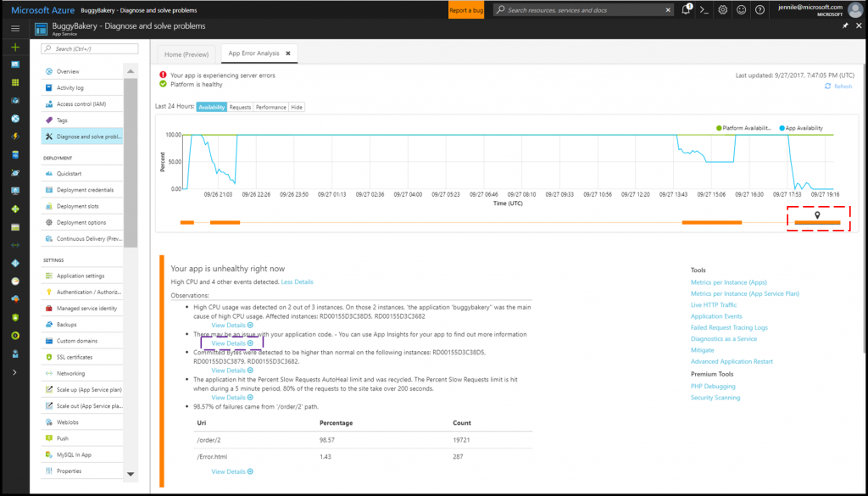This screenshot has width=868, height=496.
Task: Click the Report a bug button
Action: pyautogui.click(x=467, y=10)
